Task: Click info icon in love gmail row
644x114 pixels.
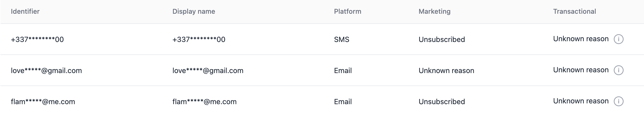Action: pos(618,70)
